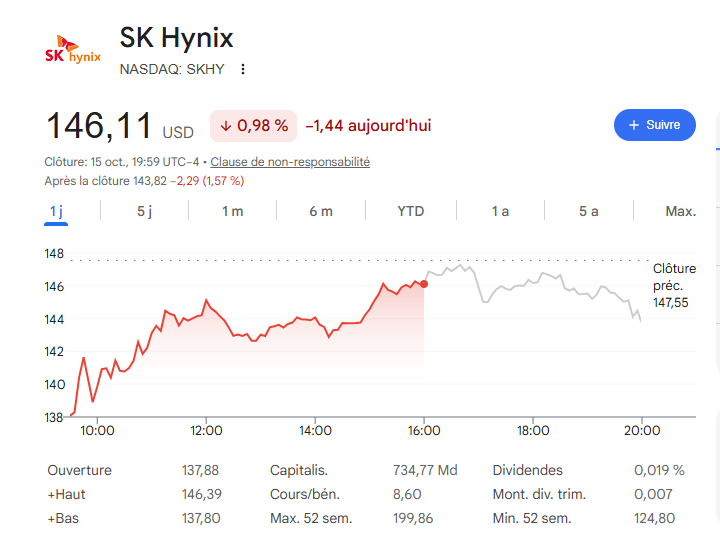Screen dimensions: 720x544
Task: Click the 146,11 price value
Action: tap(99, 126)
